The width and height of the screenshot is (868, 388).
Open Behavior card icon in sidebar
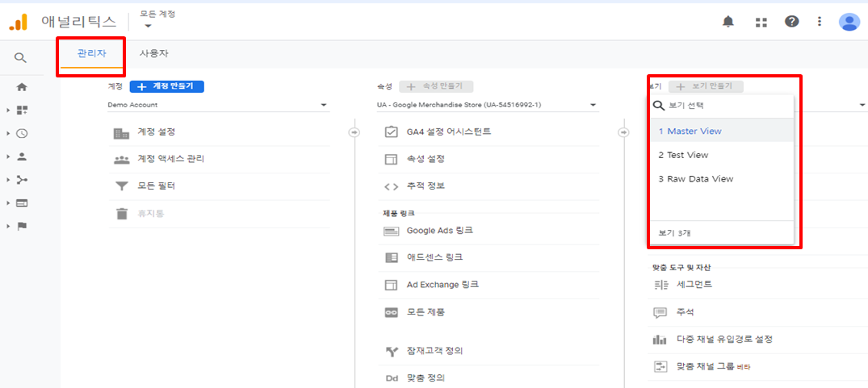(x=22, y=203)
